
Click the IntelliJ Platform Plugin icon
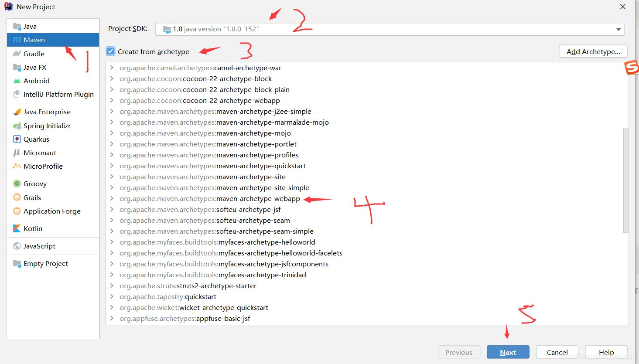tap(17, 94)
